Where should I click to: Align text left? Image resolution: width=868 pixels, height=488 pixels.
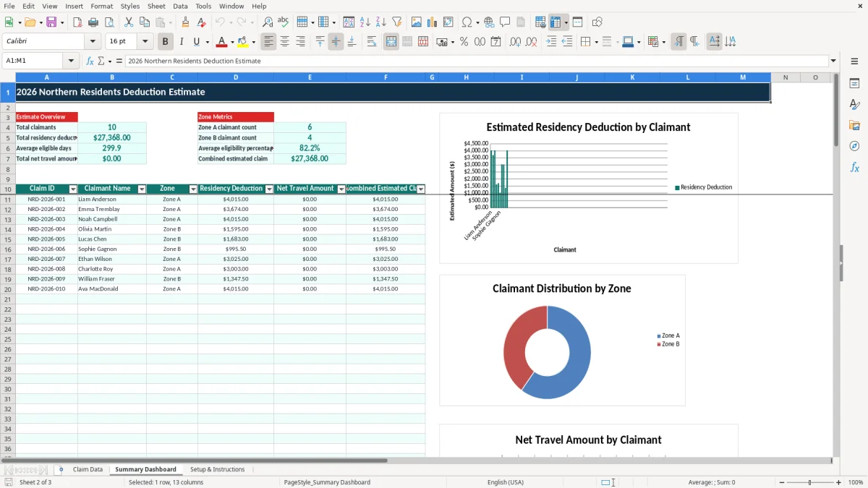(269, 42)
